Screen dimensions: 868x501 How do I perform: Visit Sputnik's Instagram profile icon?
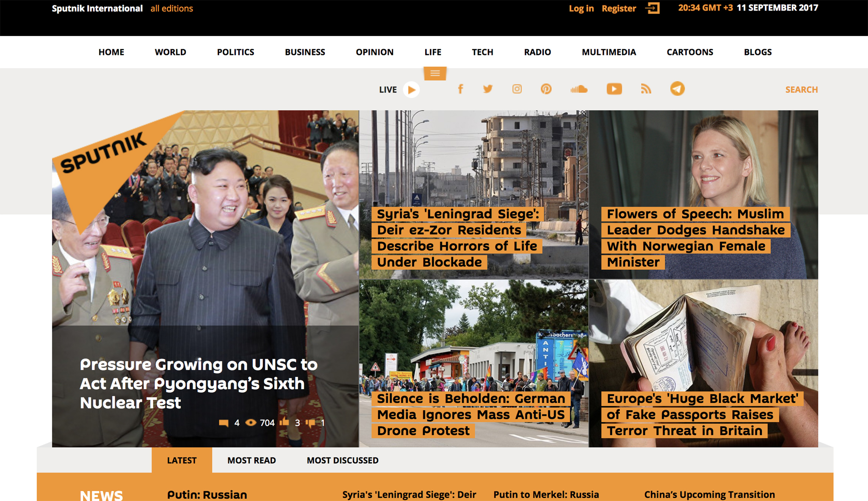click(517, 89)
